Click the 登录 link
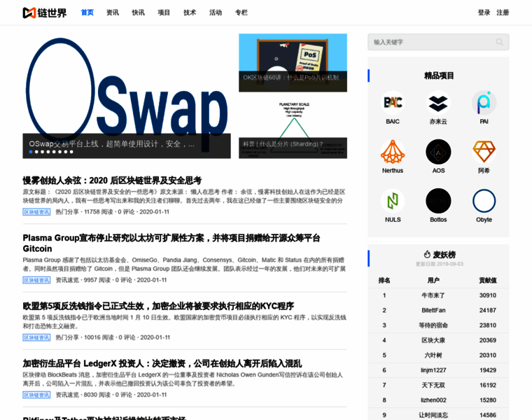Image resolution: width=532 pixels, height=420 pixels. 484,13
